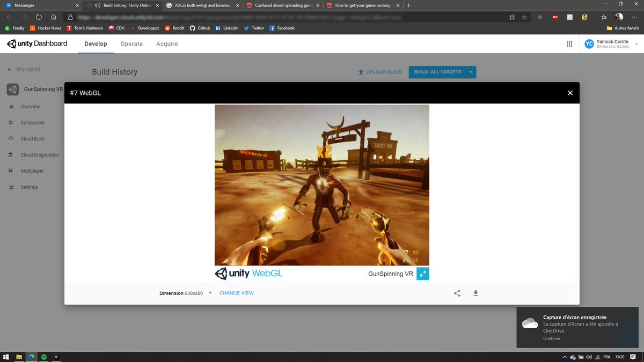This screenshot has height=362, width=644.
Task: Open the Tom's Hardware bookmark
Action: coord(85,28)
